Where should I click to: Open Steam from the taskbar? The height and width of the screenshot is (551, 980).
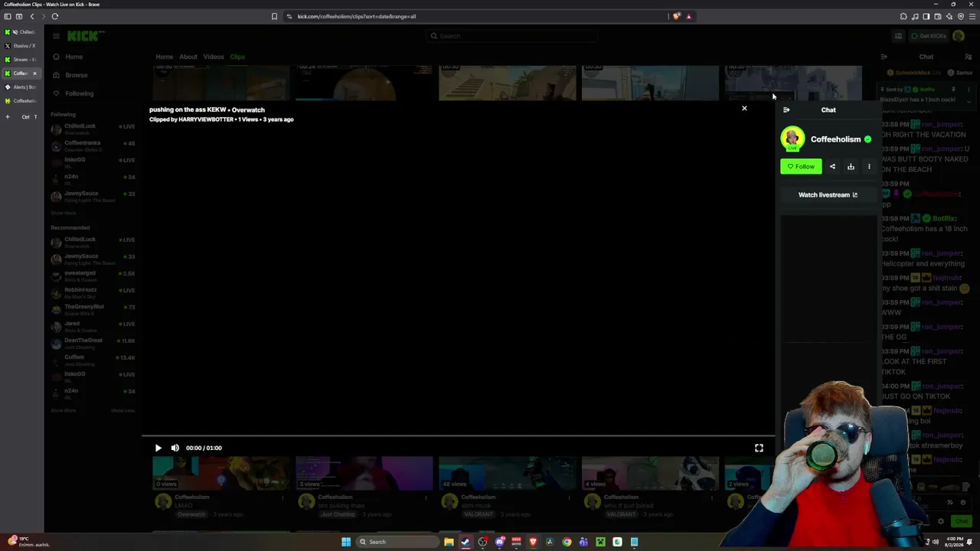tap(465, 542)
